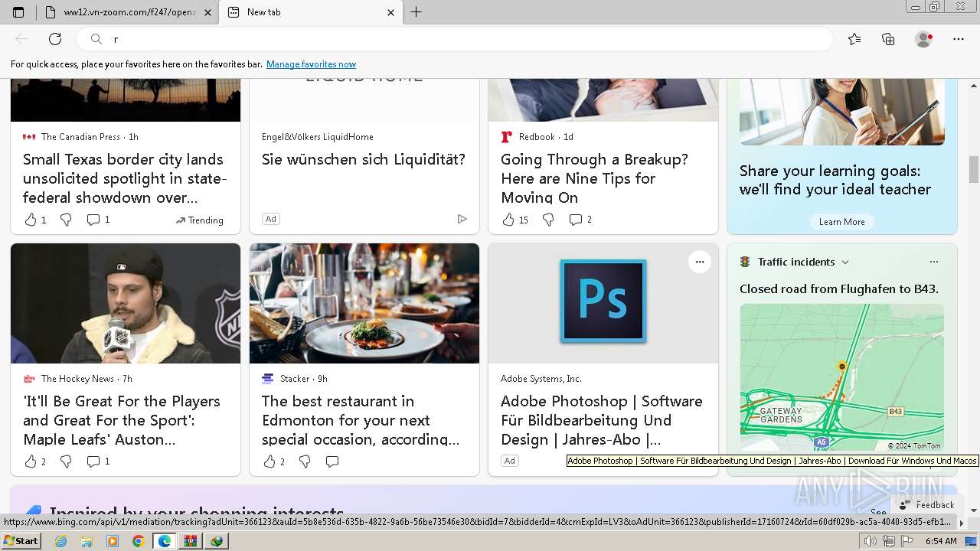
Task: Click Share your learning goals ad text
Action: pos(835,180)
